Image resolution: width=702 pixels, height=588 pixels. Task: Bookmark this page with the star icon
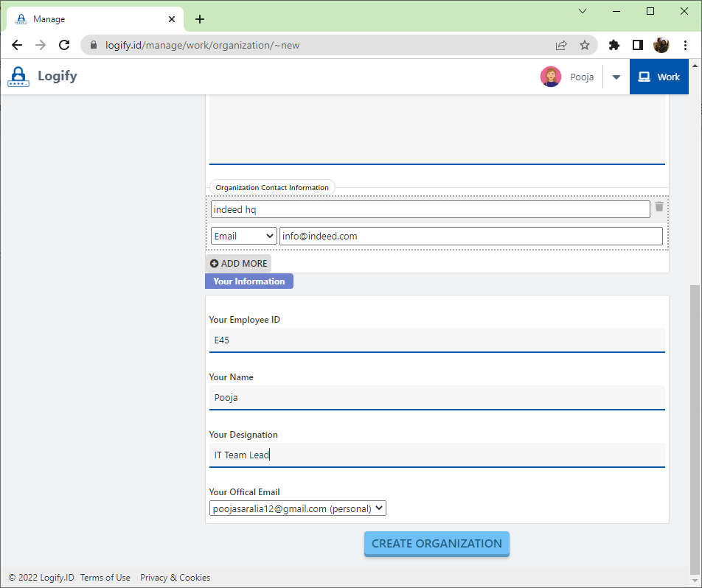[x=585, y=45]
